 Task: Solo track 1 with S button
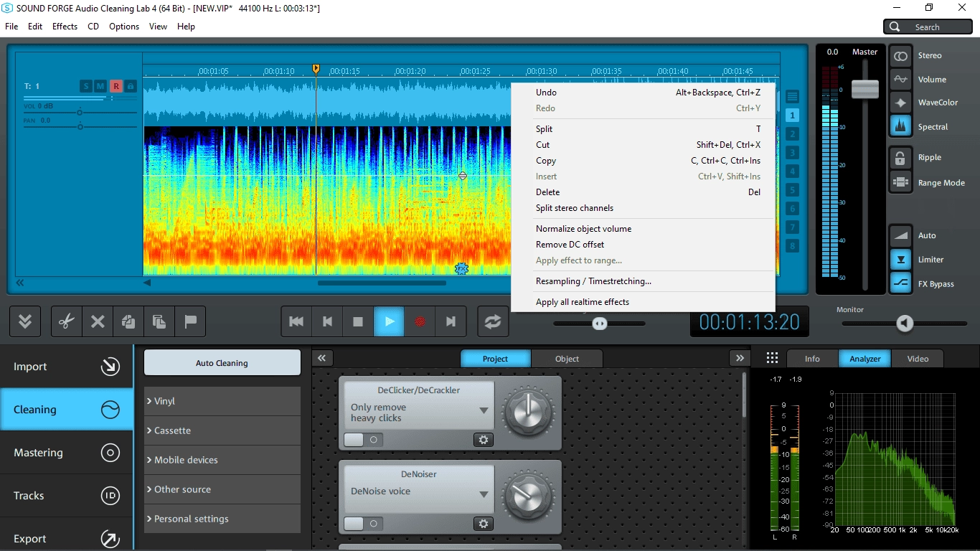(86, 86)
